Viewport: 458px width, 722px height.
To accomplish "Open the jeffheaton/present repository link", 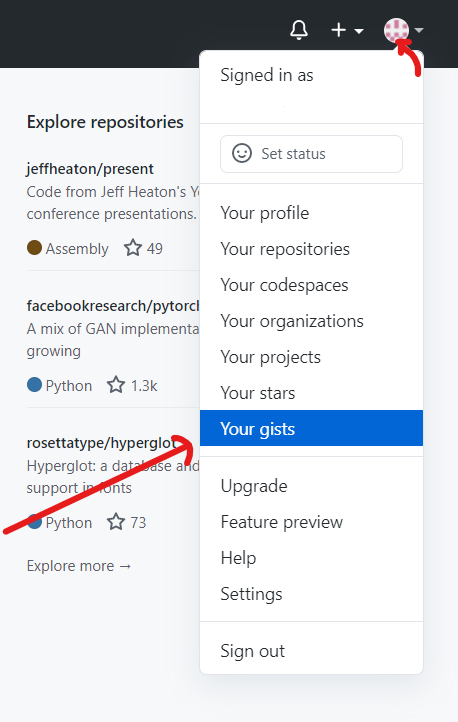I will (90, 169).
